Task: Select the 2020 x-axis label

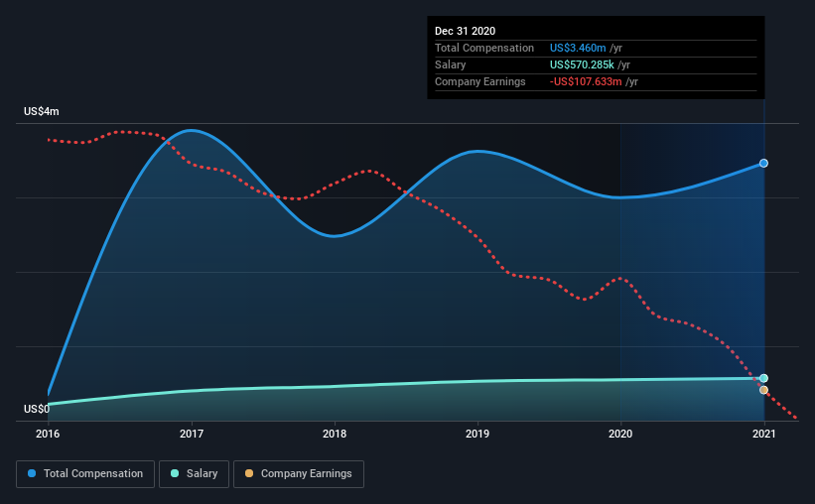Action: pos(620,434)
